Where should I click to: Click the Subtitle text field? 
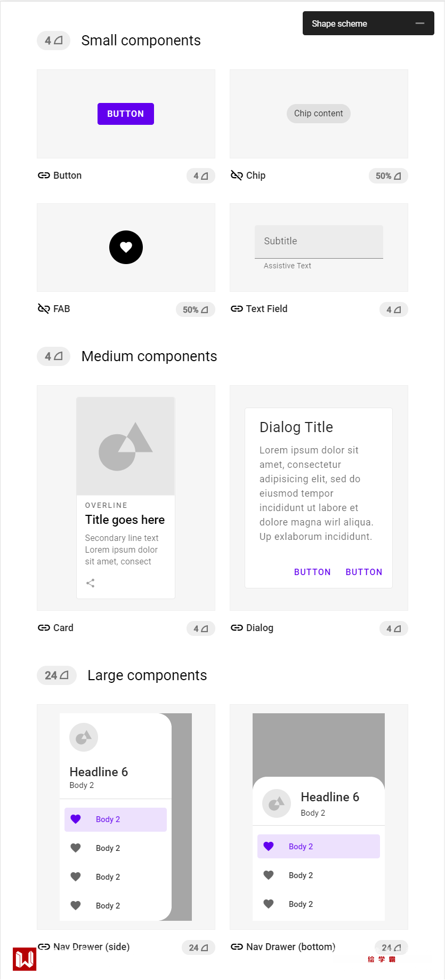point(319,242)
